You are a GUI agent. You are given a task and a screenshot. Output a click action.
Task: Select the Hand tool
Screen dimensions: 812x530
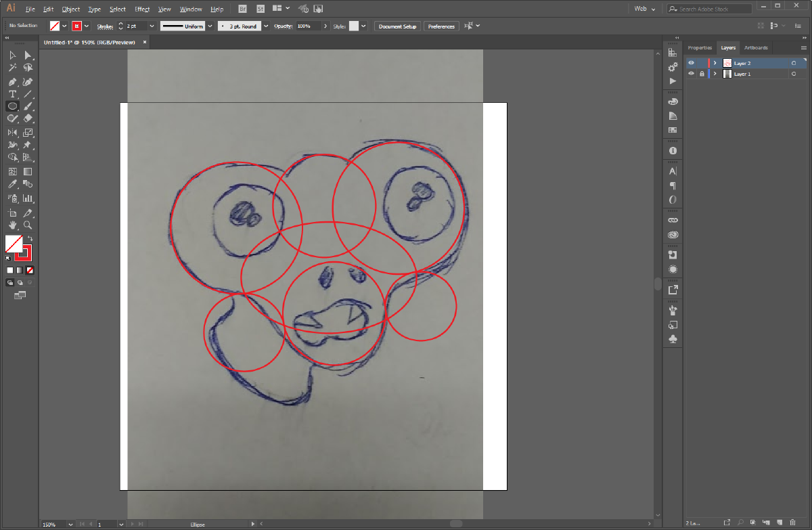coord(12,225)
